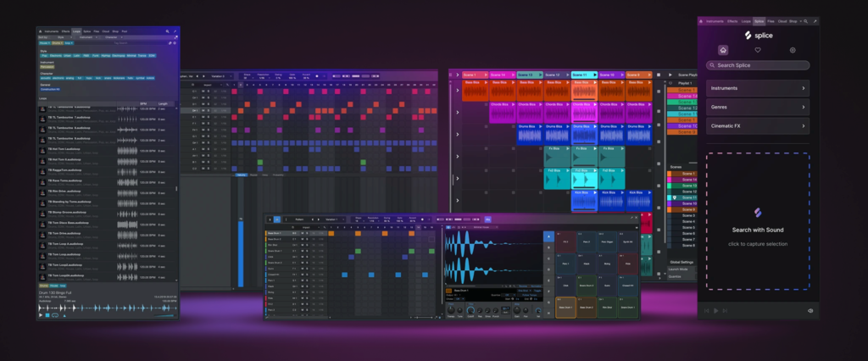The height and width of the screenshot is (361, 868).
Task: Toggle the Pop style tag filter
Action: (44, 55)
